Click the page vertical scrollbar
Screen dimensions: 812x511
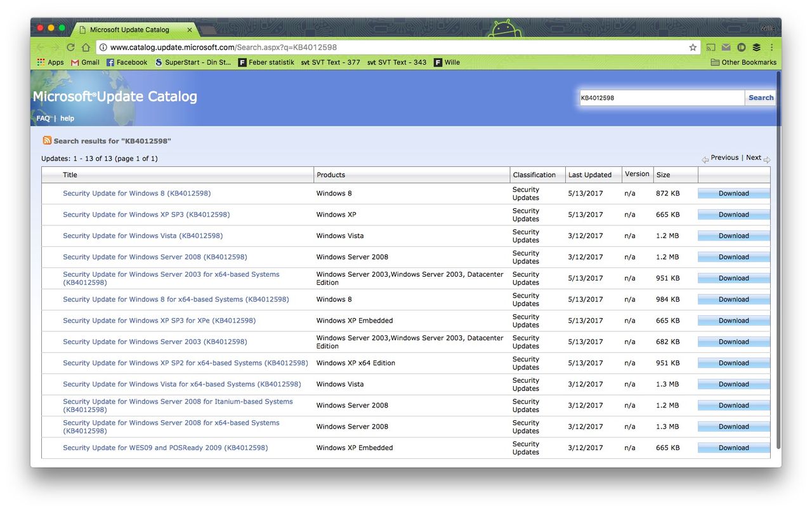coord(778,260)
